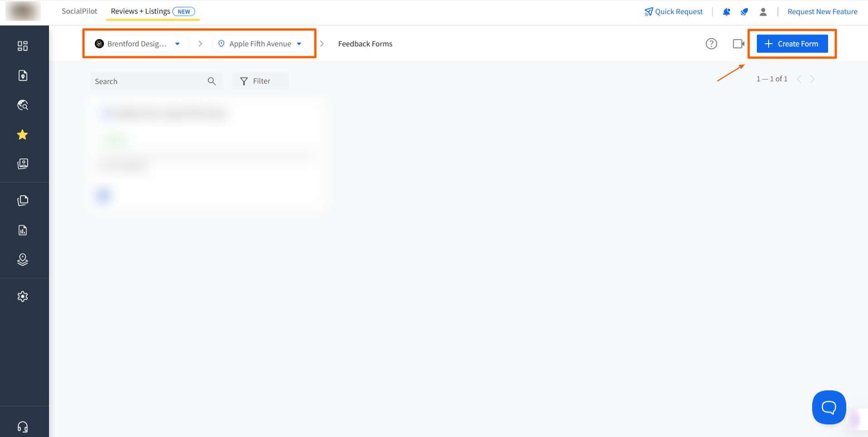Open the notifications bell icon
The image size is (868, 437).
726,12
